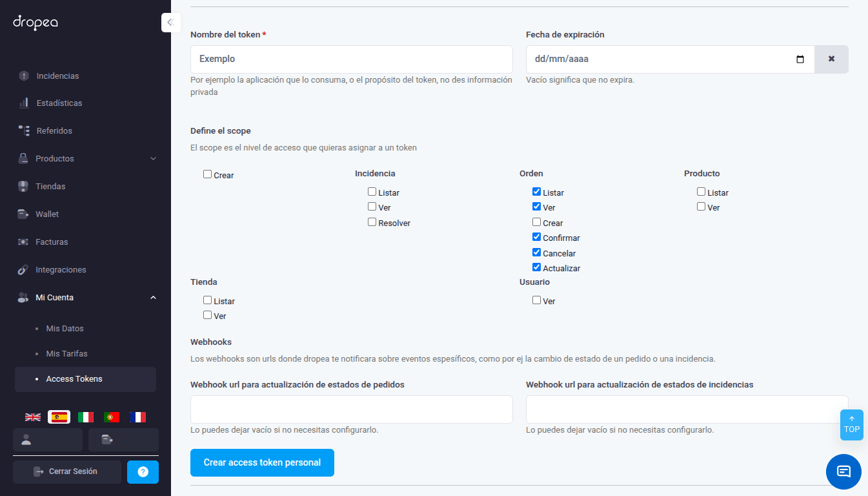
Task: Clear expiration date with X icon
Action: tap(831, 59)
